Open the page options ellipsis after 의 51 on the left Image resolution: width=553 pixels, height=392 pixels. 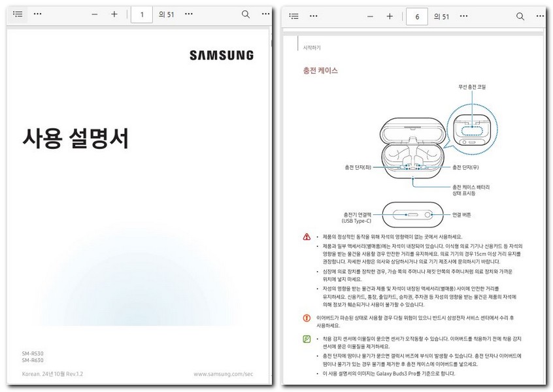(x=188, y=14)
